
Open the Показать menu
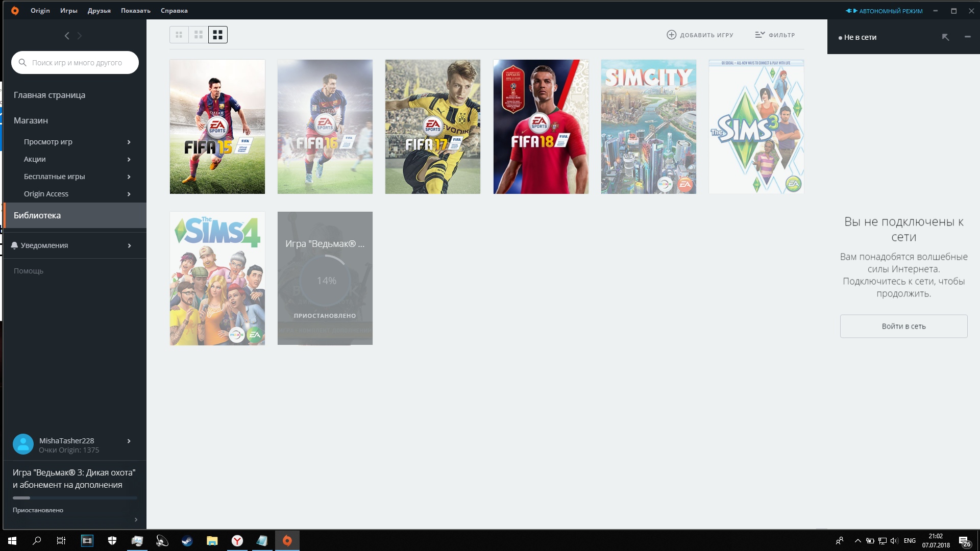pyautogui.click(x=136, y=10)
